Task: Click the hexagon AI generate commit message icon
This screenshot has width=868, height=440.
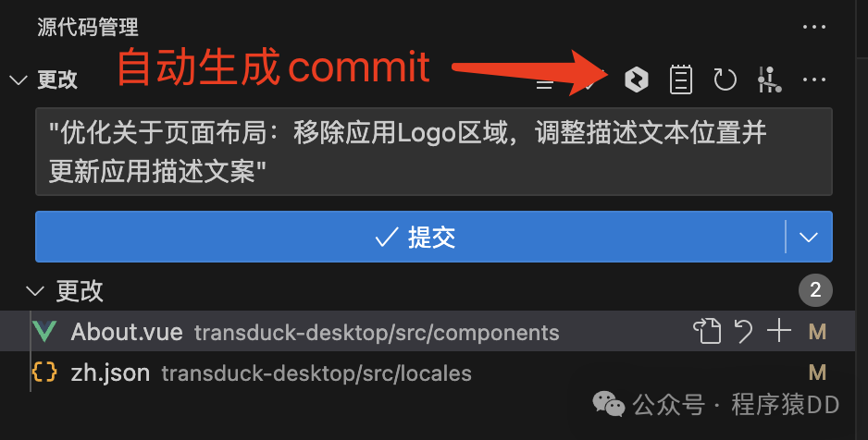Action: coord(636,79)
